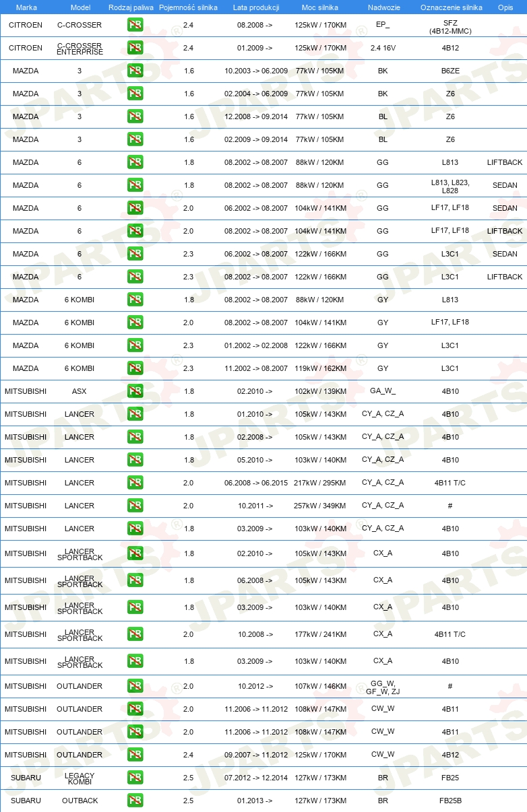
Task: Click the fuel icon for Lancer Sportback 02.2010
Action: click(135, 554)
